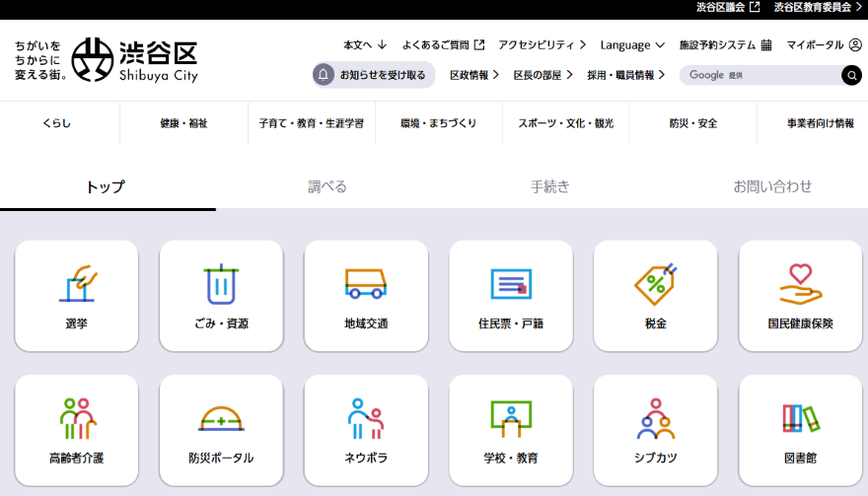Open the 選挙 election icon card
868x496 pixels.
tap(76, 296)
